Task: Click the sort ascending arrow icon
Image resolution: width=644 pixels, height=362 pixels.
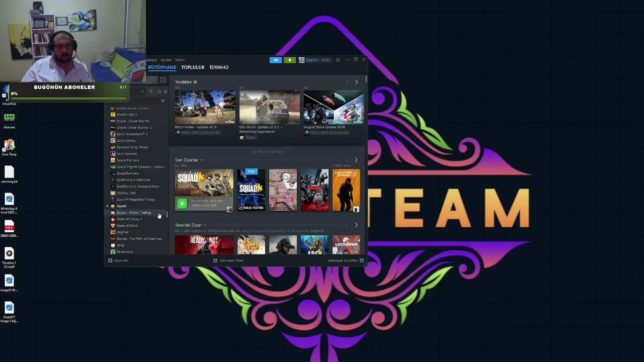Action: [151, 92]
